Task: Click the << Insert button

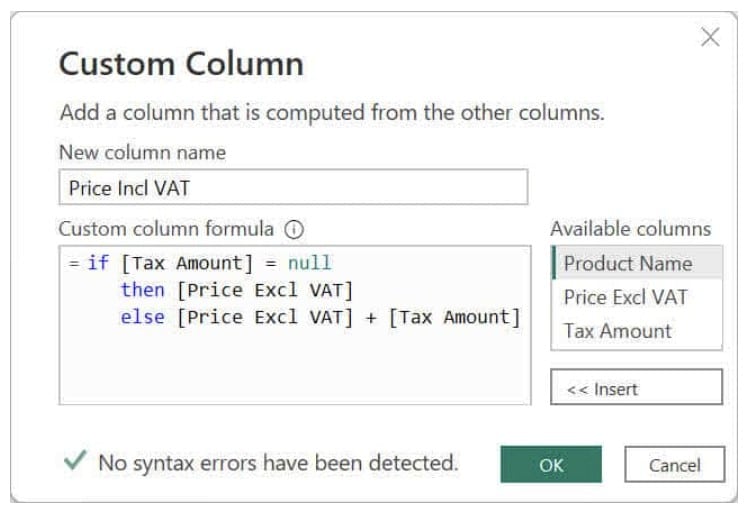Action: pos(636,387)
